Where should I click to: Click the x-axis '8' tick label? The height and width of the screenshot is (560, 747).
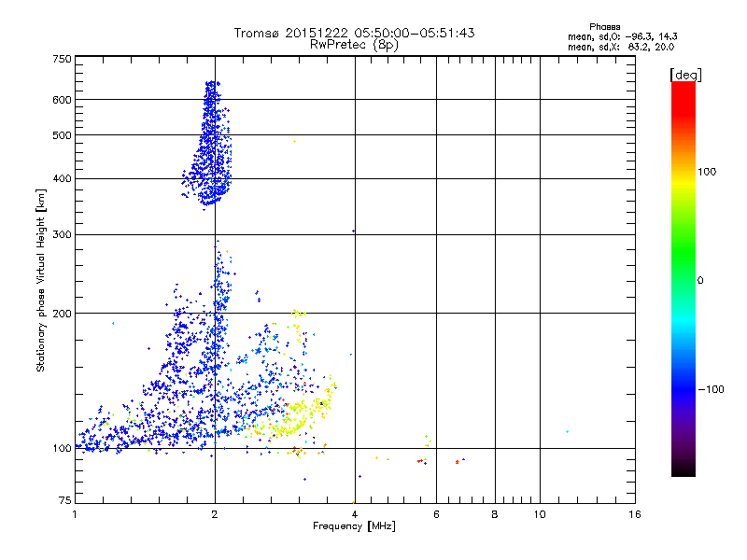pos(495,514)
